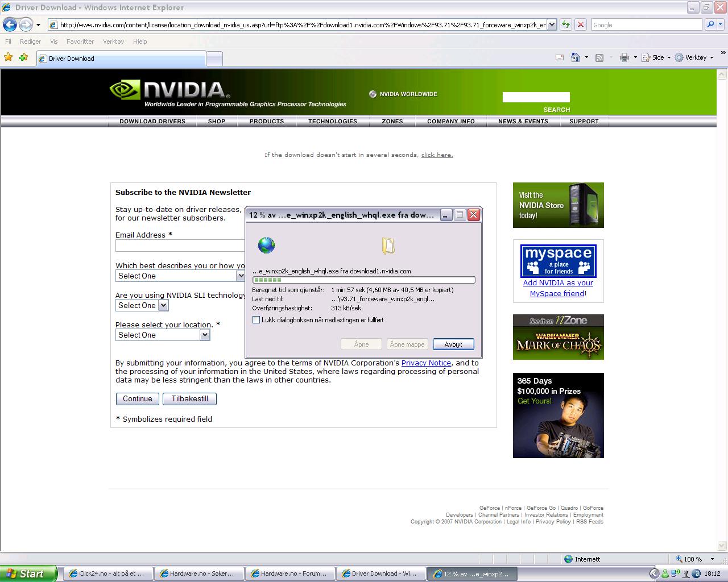Open Favorites Center star icon
The height and width of the screenshot is (582, 728).
pyautogui.click(x=9, y=57)
